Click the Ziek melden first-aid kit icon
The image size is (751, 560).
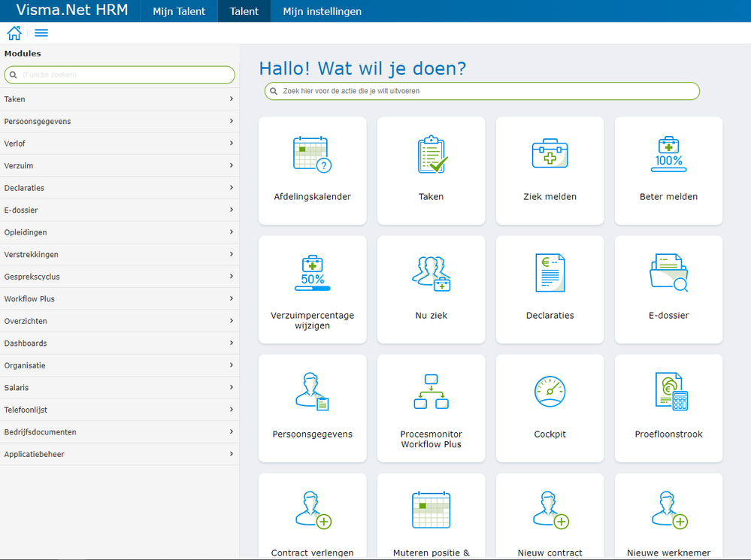tap(550, 153)
